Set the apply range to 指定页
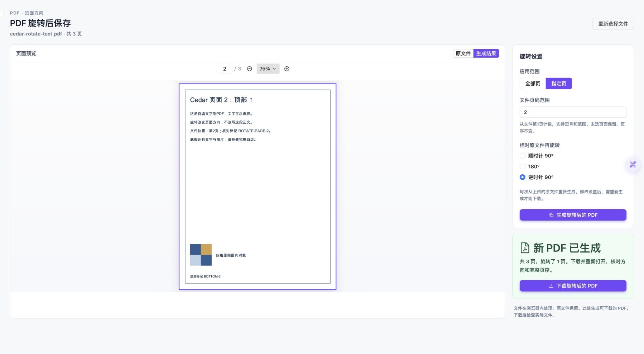 [x=559, y=84]
